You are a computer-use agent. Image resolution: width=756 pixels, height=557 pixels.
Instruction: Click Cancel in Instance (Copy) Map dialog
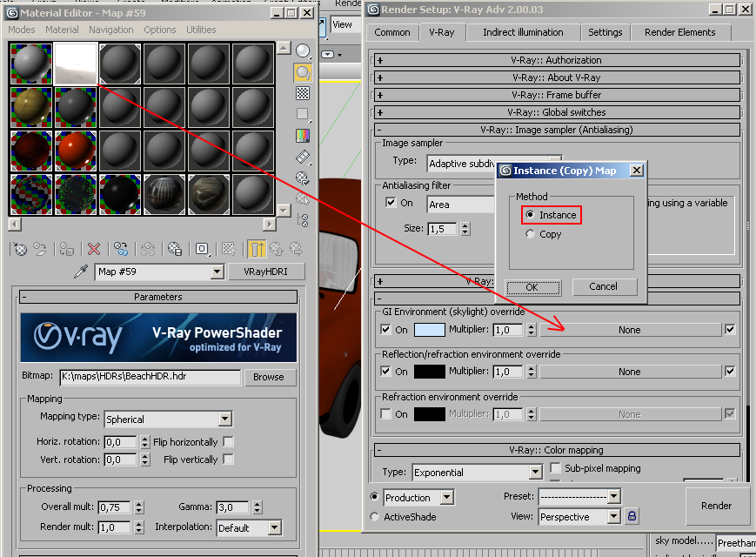[x=603, y=286]
